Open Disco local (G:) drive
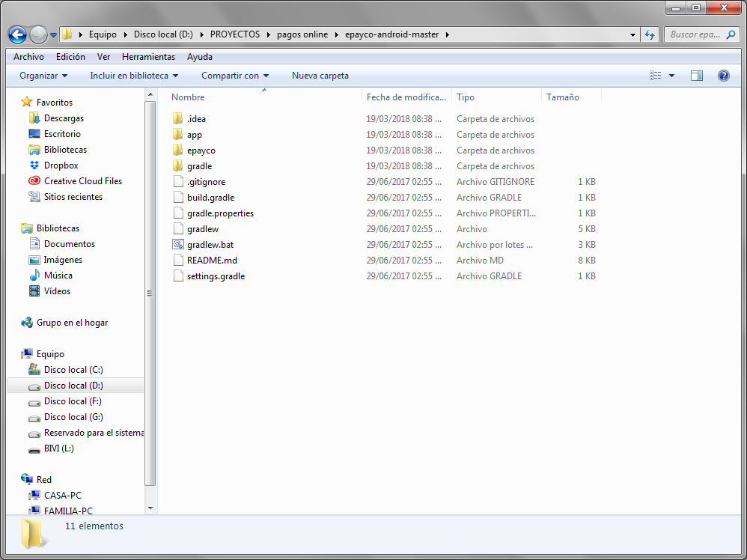 [73, 416]
